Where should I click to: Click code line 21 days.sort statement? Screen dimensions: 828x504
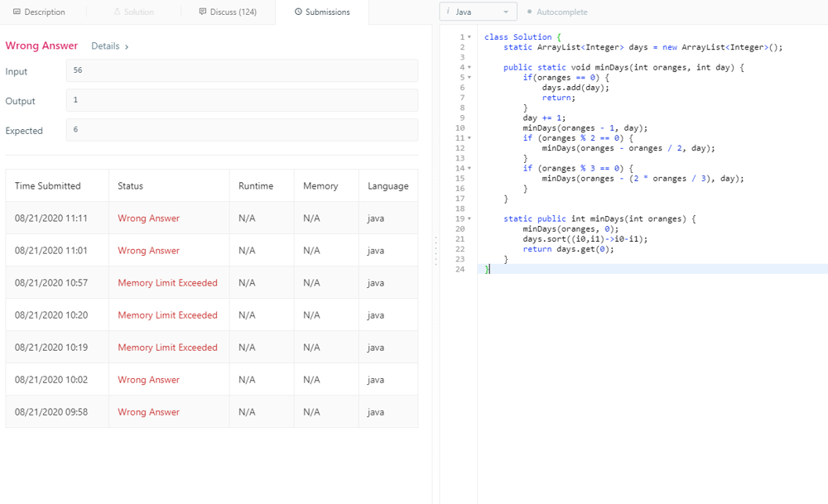585,238
